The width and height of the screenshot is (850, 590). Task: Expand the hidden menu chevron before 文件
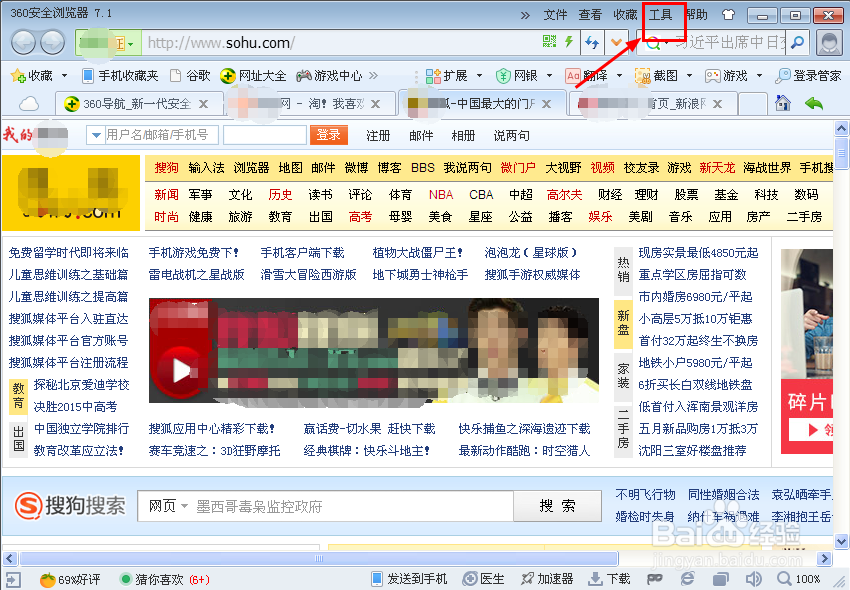coord(525,15)
